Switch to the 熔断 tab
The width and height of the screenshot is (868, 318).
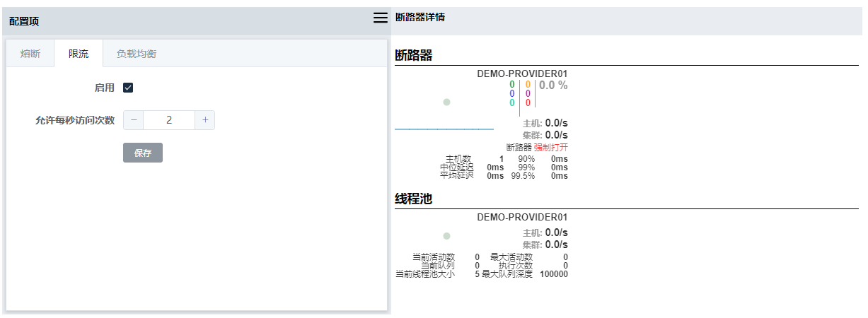(x=30, y=54)
